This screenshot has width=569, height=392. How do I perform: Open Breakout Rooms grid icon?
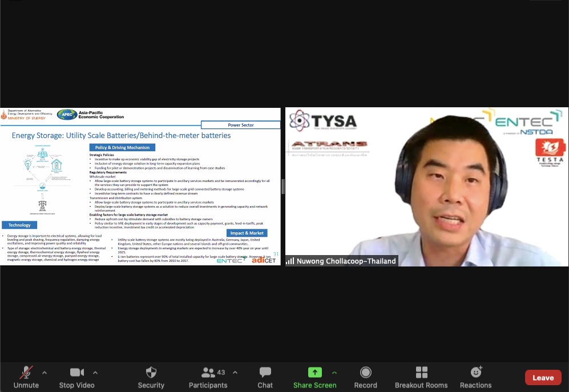(x=421, y=373)
